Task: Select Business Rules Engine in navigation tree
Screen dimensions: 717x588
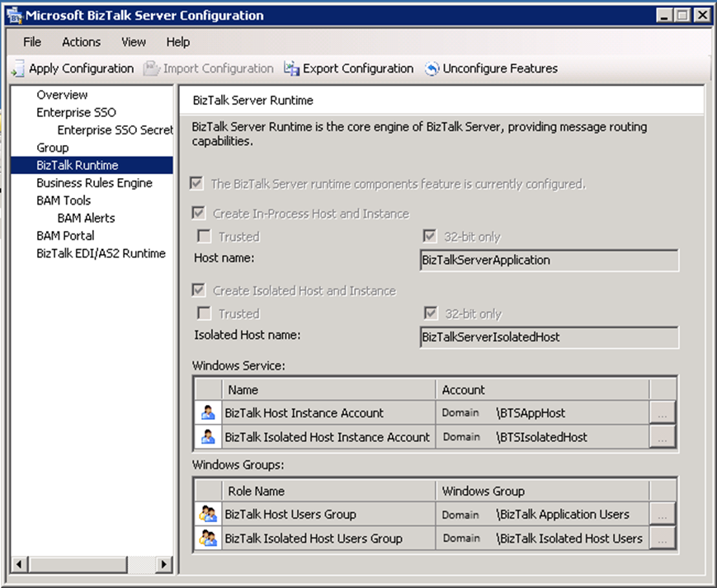Action: click(94, 183)
